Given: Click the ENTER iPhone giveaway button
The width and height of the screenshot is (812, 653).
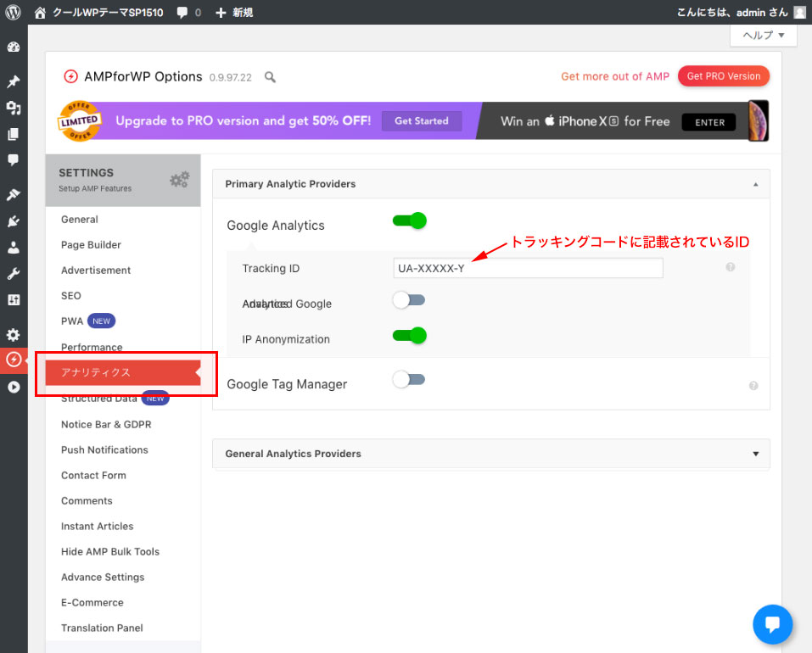Looking at the screenshot, I should point(709,122).
